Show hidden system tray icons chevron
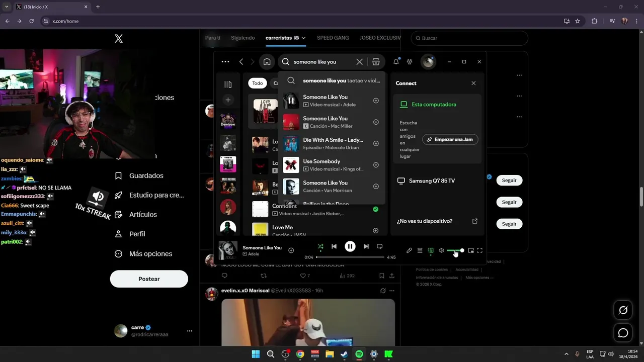 (567, 354)
